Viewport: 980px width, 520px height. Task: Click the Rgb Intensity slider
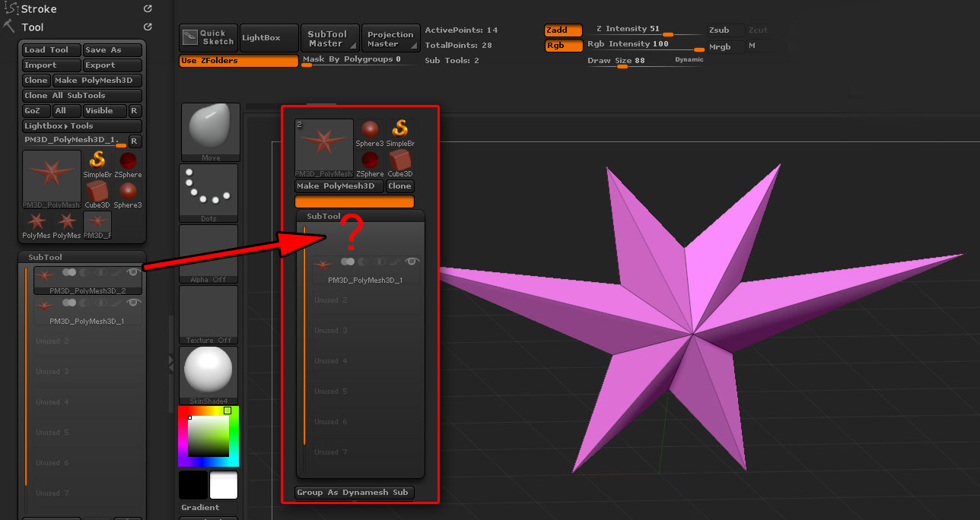point(645,46)
